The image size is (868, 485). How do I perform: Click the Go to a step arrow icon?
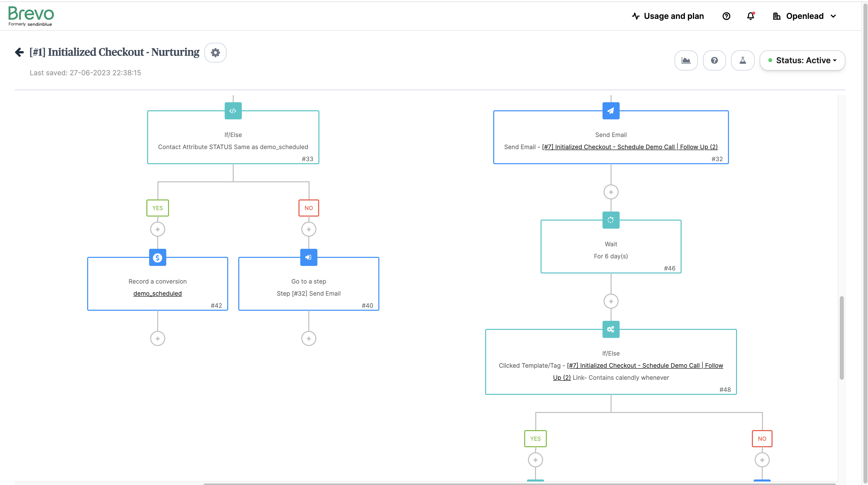tap(308, 258)
